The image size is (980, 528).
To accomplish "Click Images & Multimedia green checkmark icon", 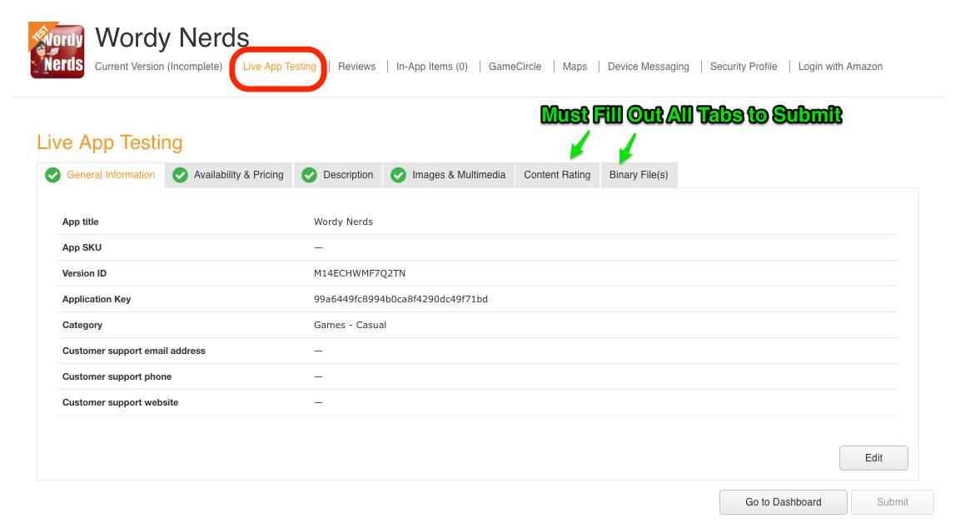I will (398, 175).
